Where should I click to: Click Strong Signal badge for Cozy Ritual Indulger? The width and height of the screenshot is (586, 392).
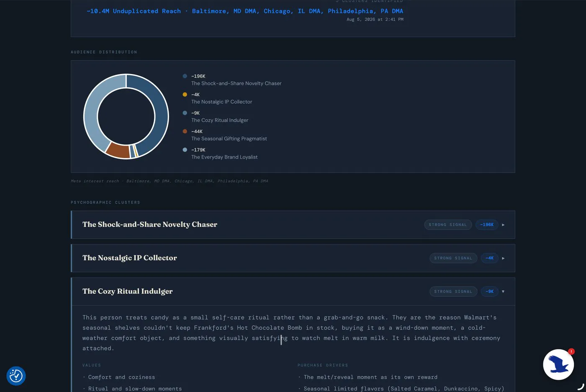point(453,292)
